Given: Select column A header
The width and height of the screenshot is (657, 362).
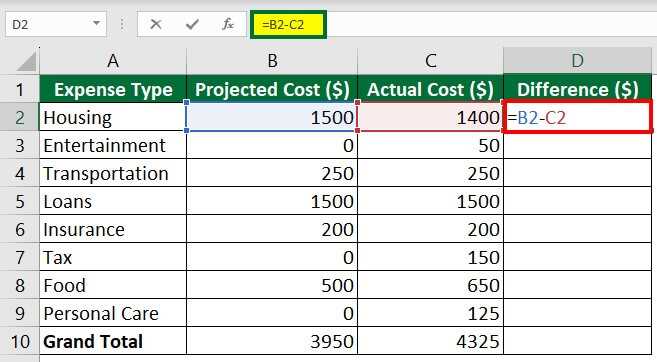Looking at the screenshot, I should click(113, 61).
